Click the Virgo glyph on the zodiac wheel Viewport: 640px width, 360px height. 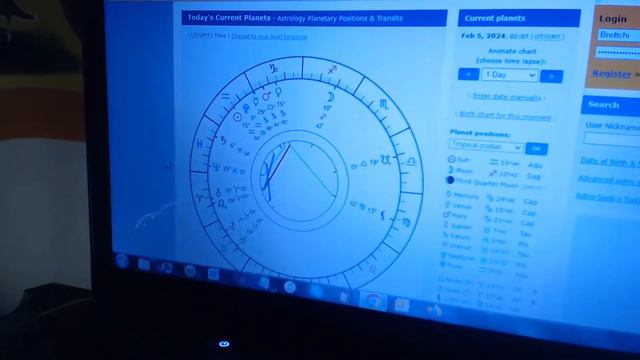[x=407, y=222]
